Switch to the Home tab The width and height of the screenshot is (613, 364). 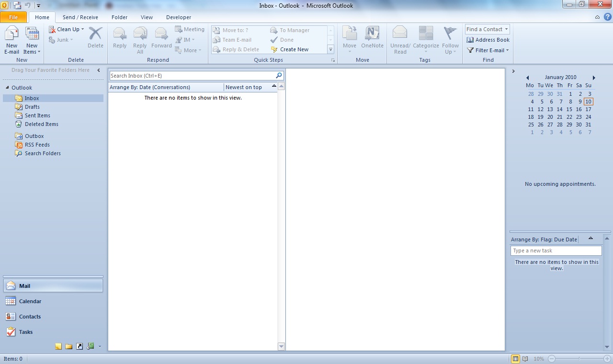pos(42,17)
